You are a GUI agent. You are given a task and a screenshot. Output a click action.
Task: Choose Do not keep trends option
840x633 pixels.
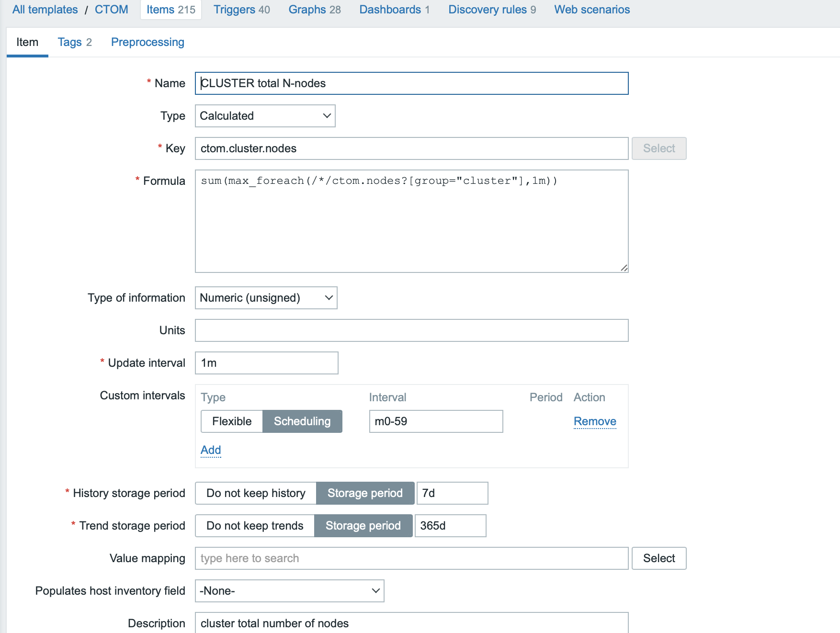(255, 526)
